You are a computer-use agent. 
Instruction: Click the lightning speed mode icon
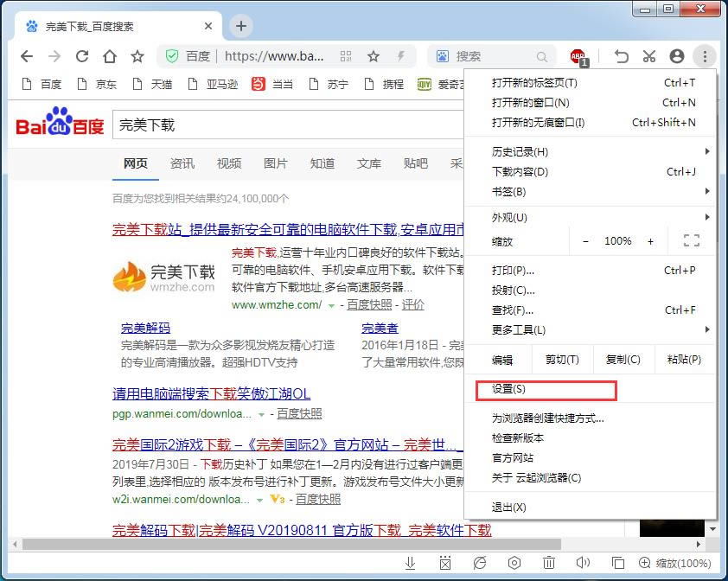(x=400, y=56)
